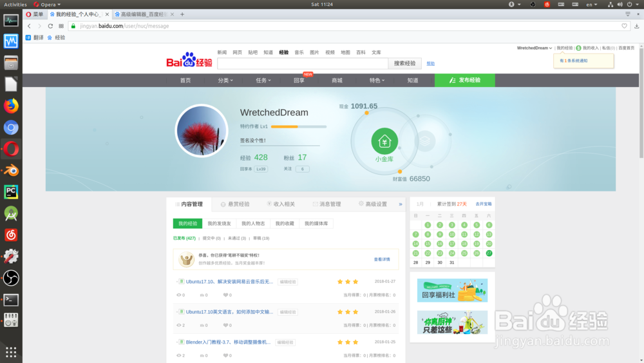The width and height of the screenshot is (644, 363).
Task: Select calendar day 27
Action: [489, 253]
